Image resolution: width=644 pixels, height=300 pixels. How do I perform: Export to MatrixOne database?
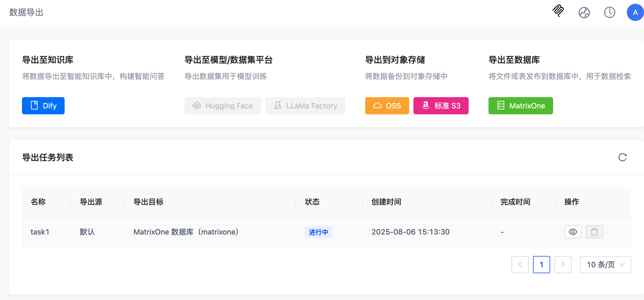[520, 106]
